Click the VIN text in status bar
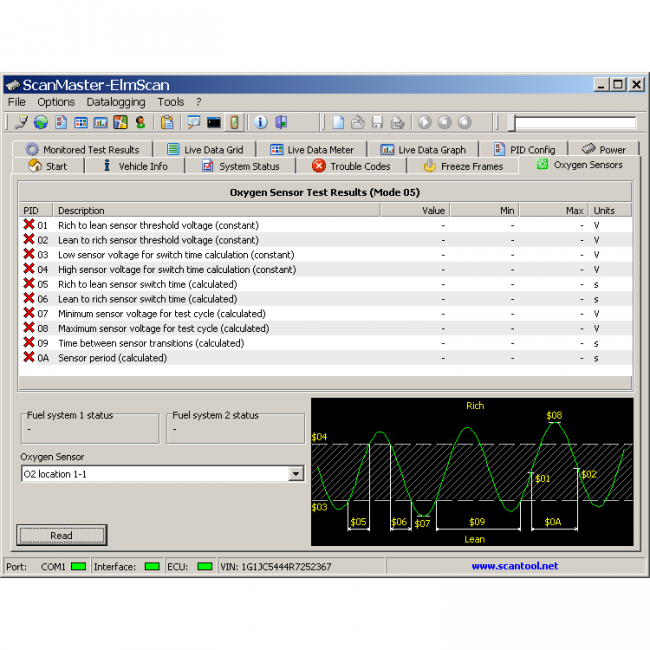 pyautogui.click(x=276, y=566)
